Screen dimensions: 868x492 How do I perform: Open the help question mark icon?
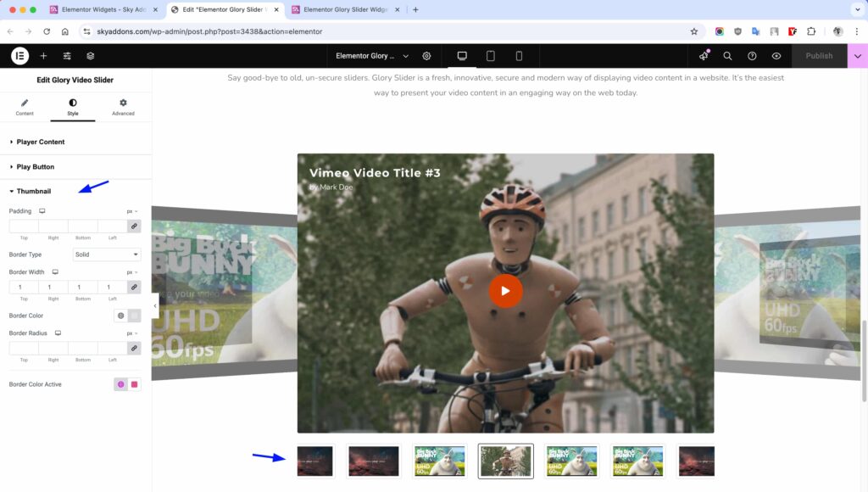point(752,56)
